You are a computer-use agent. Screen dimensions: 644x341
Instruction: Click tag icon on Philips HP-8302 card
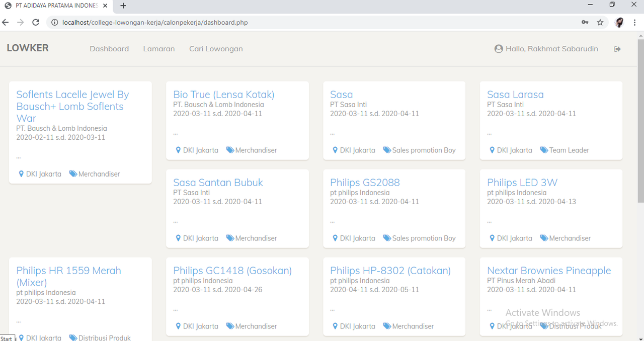pos(387,326)
